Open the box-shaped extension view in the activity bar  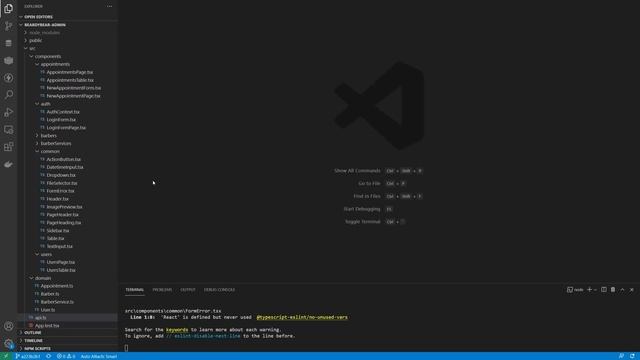coord(9,60)
